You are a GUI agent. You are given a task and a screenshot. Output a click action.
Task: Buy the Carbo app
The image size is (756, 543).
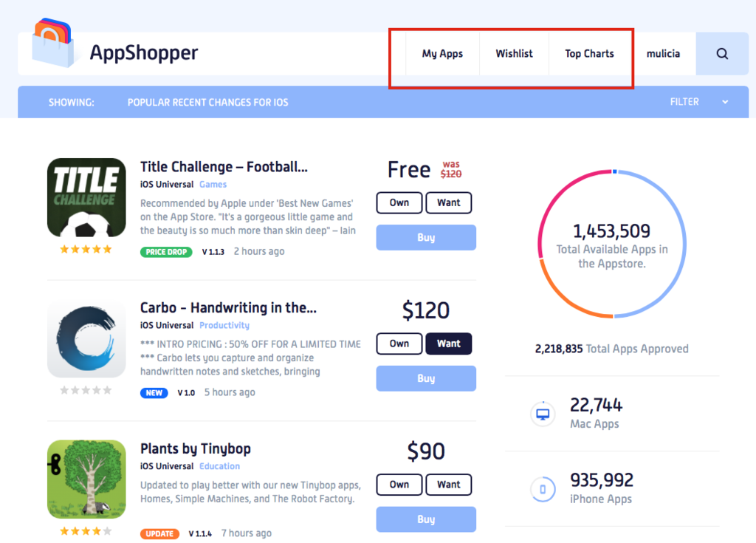426,378
